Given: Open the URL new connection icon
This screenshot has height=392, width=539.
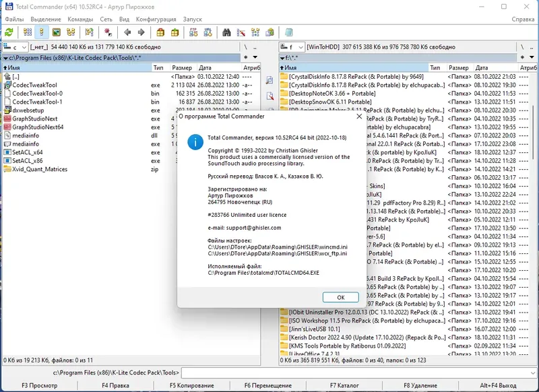Looking at the screenshot, I should [x=208, y=32].
